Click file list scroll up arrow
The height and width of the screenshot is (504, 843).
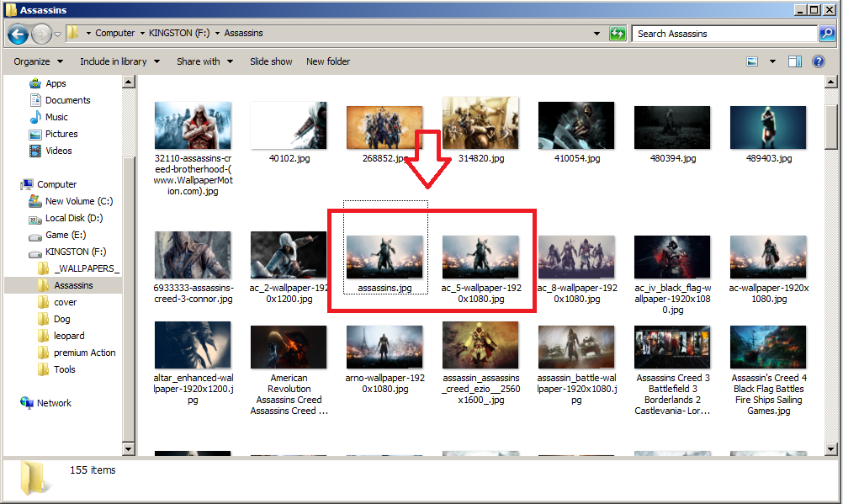click(830, 82)
